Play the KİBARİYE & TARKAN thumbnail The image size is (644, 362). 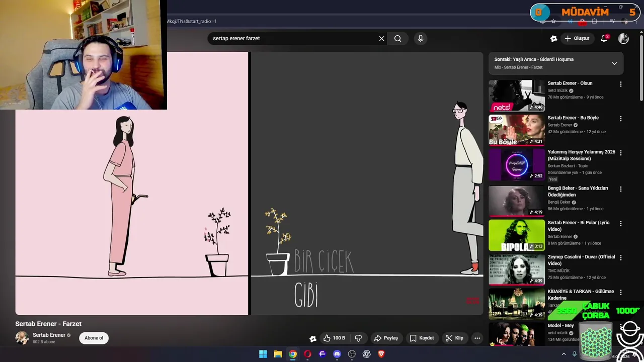tap(517, 304)
